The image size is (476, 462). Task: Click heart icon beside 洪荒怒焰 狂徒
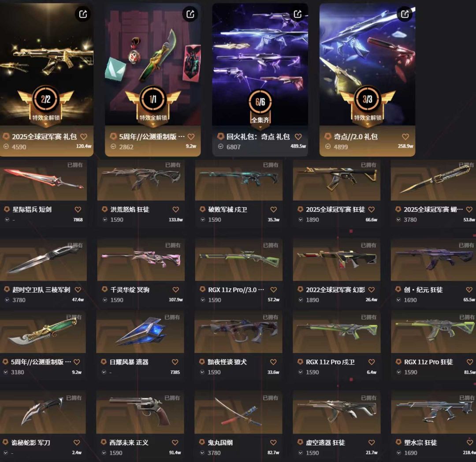click(x=176, y=210)
